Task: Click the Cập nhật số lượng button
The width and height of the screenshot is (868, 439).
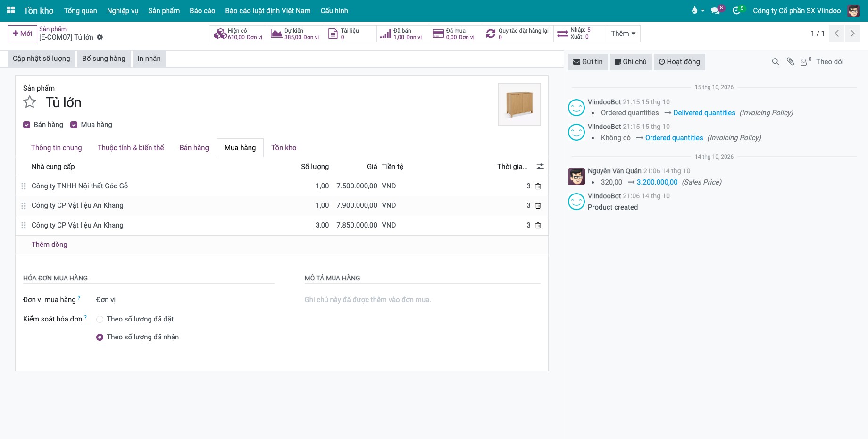Action: 42,59
